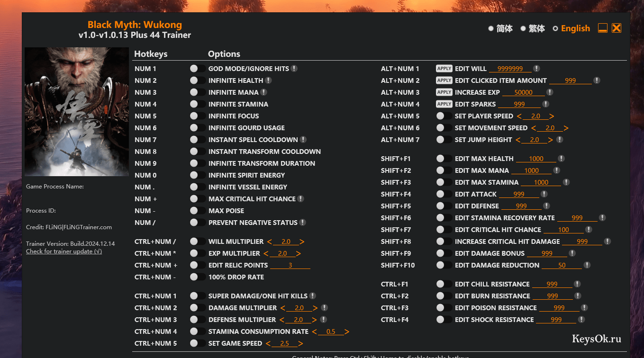This screenshot has width=644, height=358.
Task: Decrease EXP Multiplier with left arrow
Action: click(x=266, y=253)
